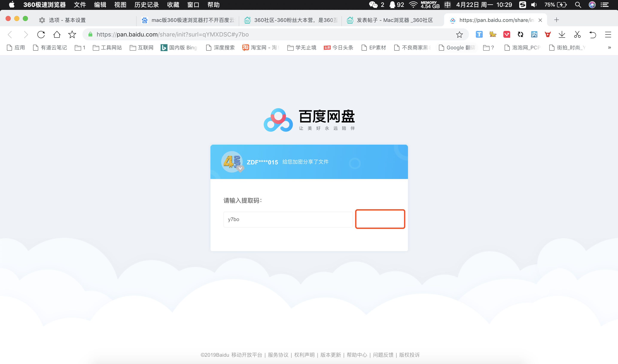Open the 帮助 menu
This screenshot has width=618, height=364.
pos(213,5)
